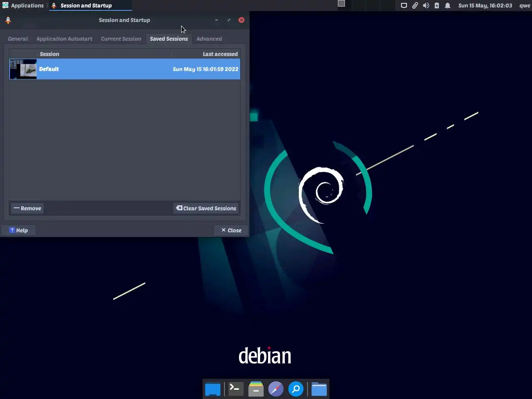
Task: Click the 'Sun May 15 16:01:59 2022' timestamp
Action: click(206, 69)
